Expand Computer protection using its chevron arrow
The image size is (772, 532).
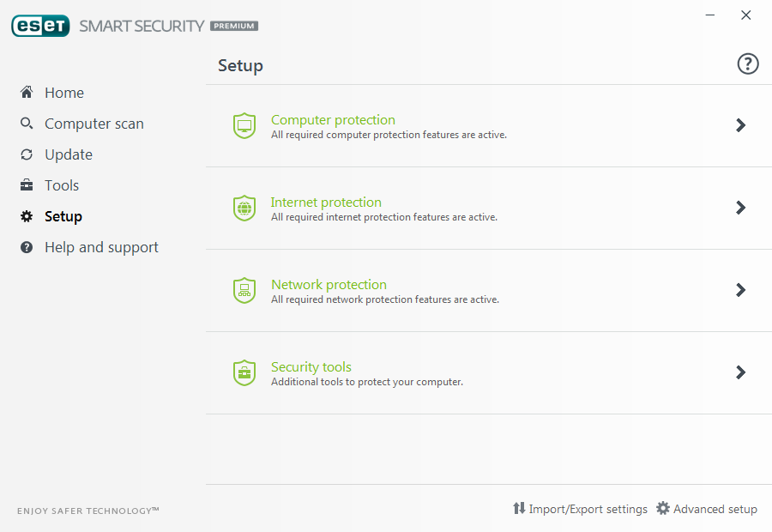pyautogui.click(x=741, y=125)
